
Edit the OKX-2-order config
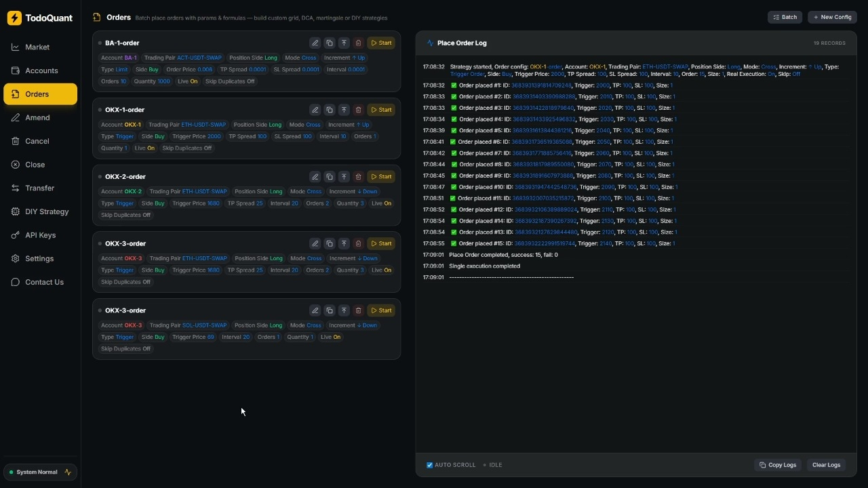315,177
